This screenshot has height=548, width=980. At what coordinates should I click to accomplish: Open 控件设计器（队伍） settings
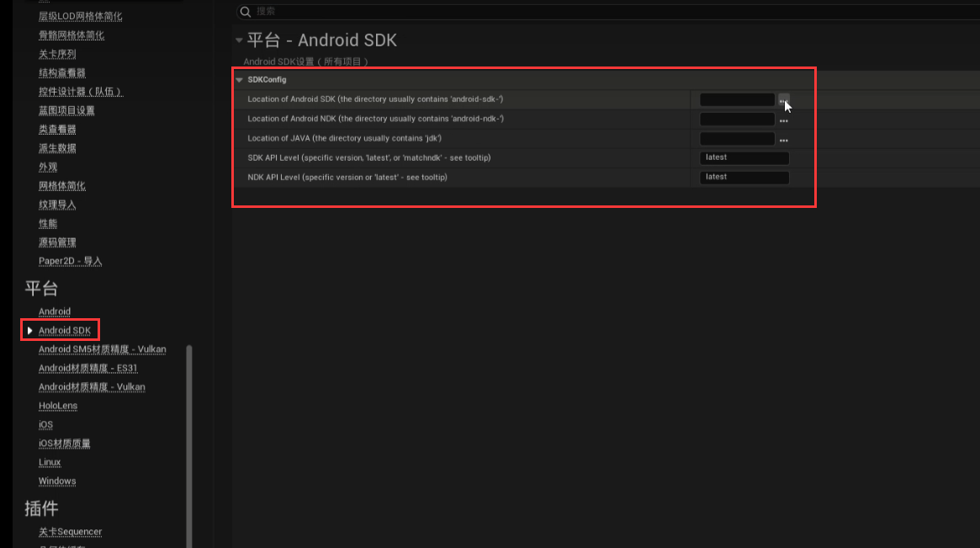coord(81,91)
